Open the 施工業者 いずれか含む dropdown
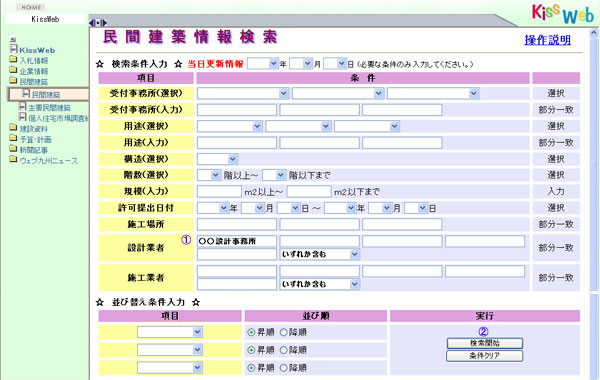The width and height of the screenshot is (600, 380). pyautogui.click(x=320, y=284)
